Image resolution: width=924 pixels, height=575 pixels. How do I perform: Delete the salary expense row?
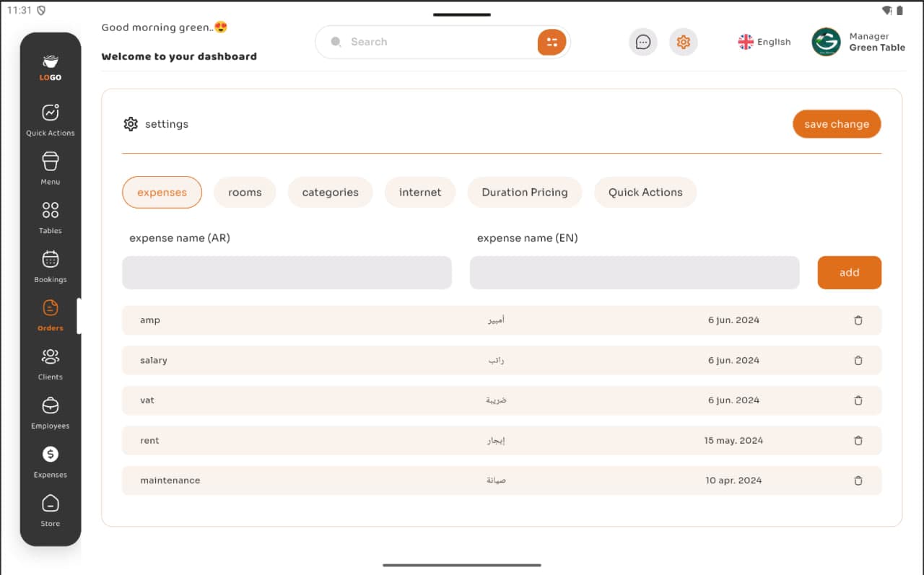[x=858, y=360]
